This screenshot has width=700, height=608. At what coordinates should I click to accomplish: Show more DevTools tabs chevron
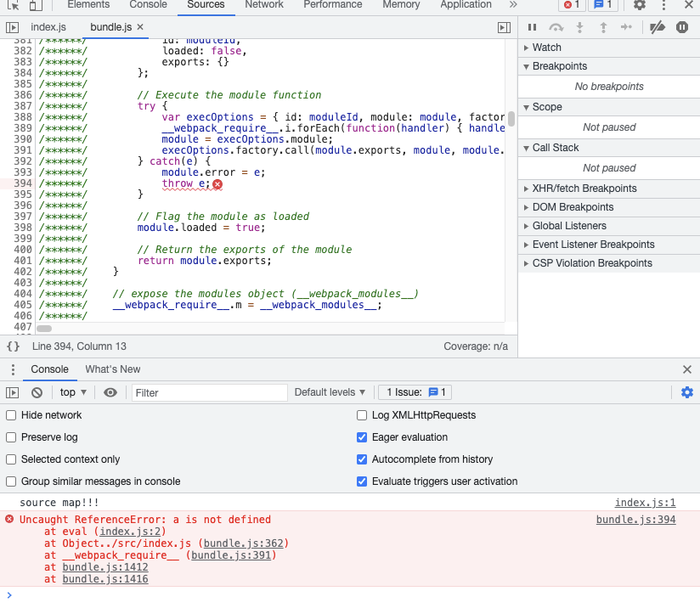coord(513,4)
